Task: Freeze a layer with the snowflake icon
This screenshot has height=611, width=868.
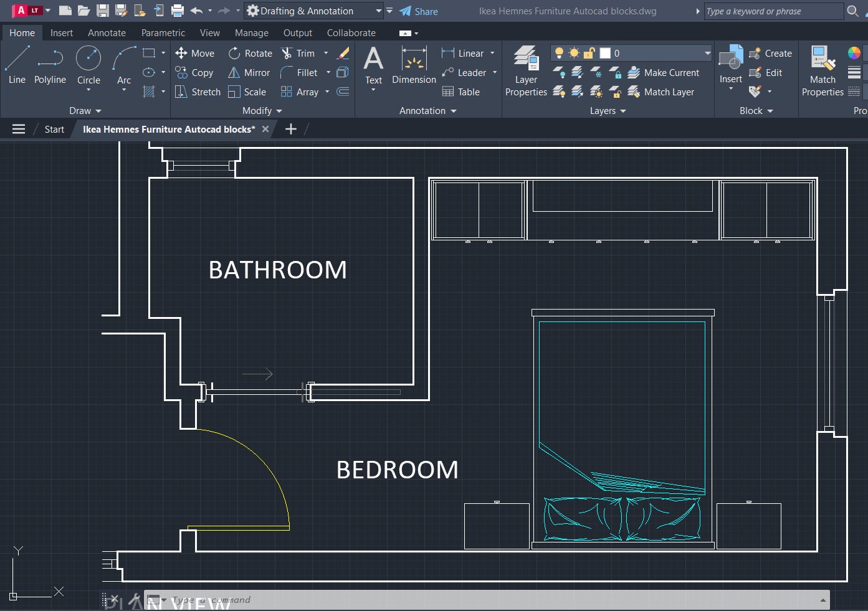Action: point(596,72)
